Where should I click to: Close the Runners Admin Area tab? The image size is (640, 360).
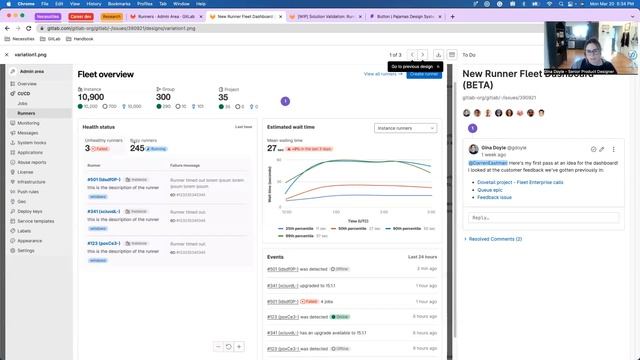201,17
